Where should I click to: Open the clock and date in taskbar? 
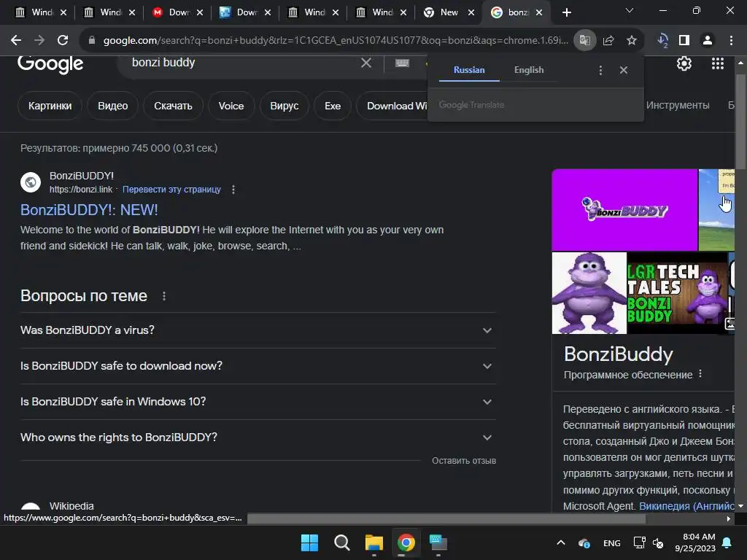[x=695, y=542]
